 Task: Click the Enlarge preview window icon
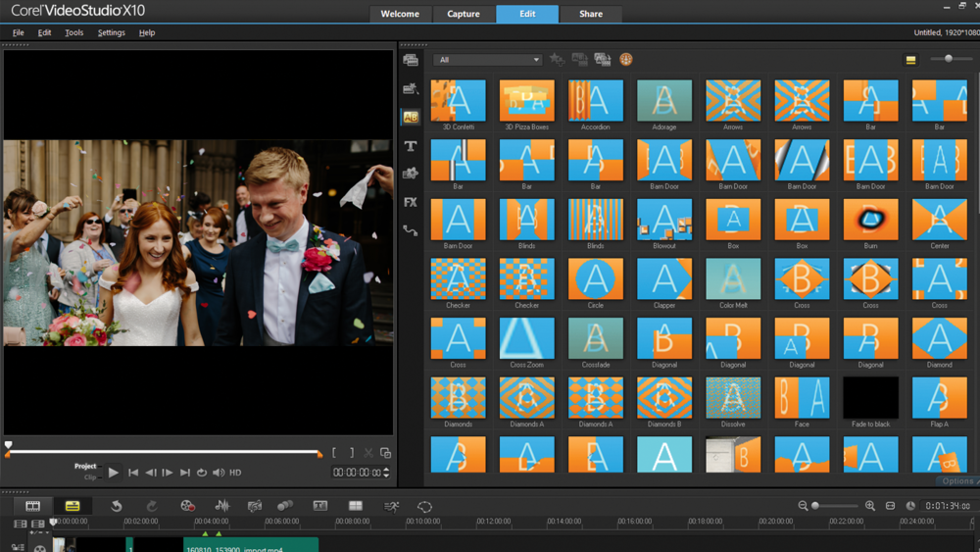pyautogui.click(x=385, y=453)
